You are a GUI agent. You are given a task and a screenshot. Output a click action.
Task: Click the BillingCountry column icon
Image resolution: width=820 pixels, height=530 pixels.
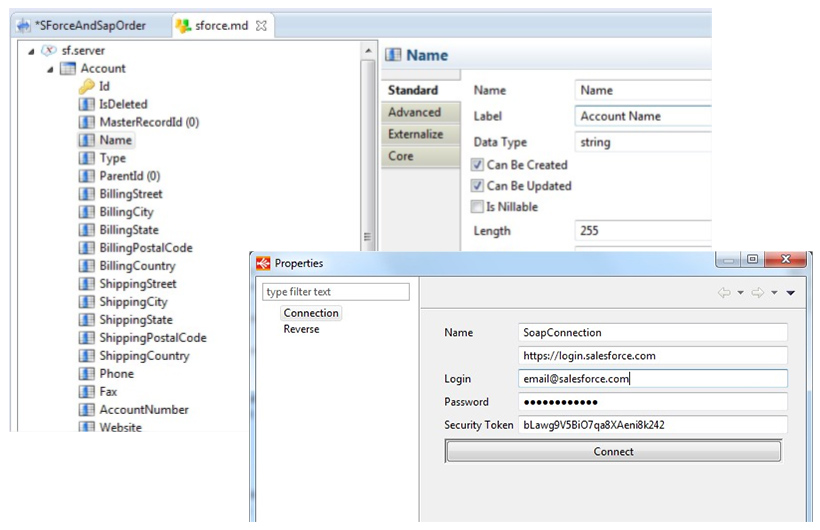[86, 266]
